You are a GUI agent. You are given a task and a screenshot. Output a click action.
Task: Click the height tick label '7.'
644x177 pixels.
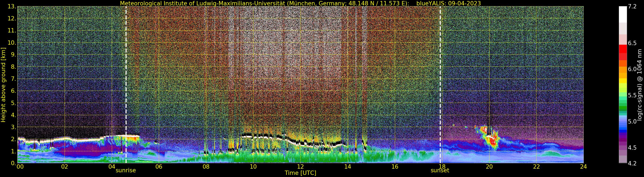tap(13, 79)
